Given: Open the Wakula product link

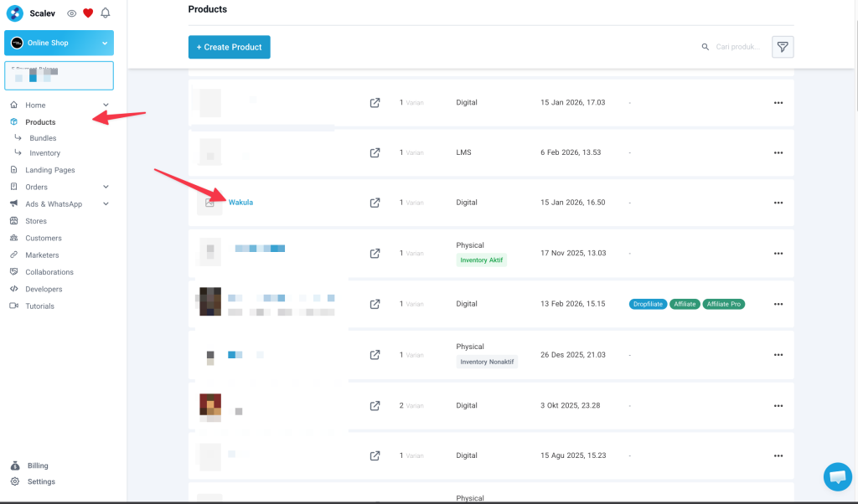Looking at the screenshot, I should 240,203.
